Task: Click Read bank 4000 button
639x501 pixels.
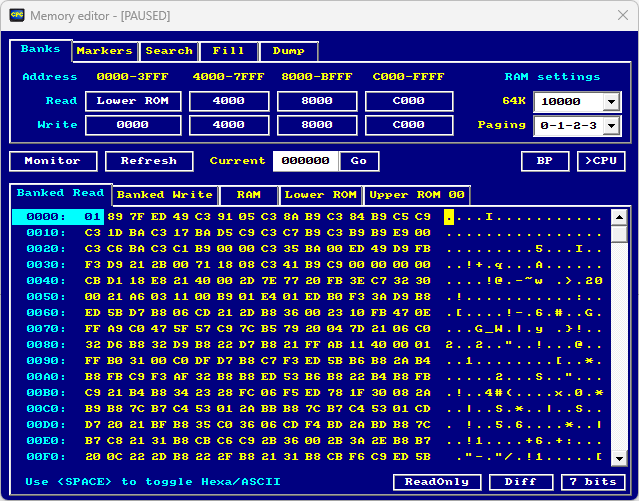Action: point(229,101)
